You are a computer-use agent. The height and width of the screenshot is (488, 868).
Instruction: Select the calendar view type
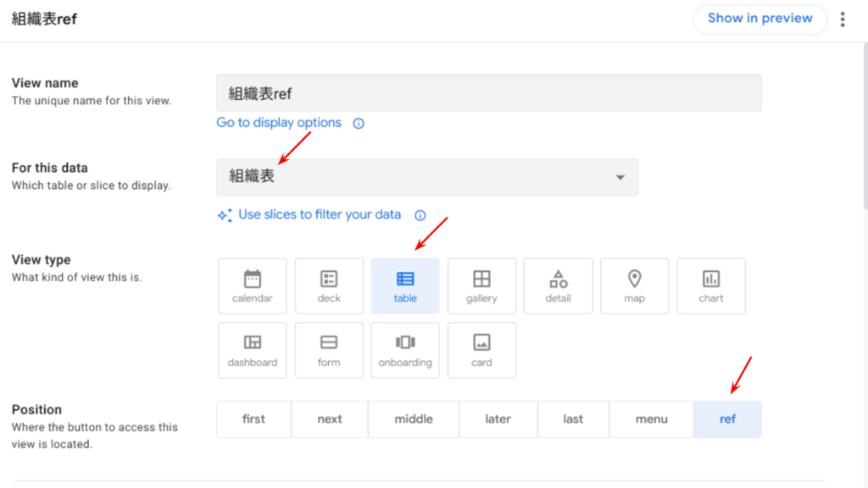253,286
